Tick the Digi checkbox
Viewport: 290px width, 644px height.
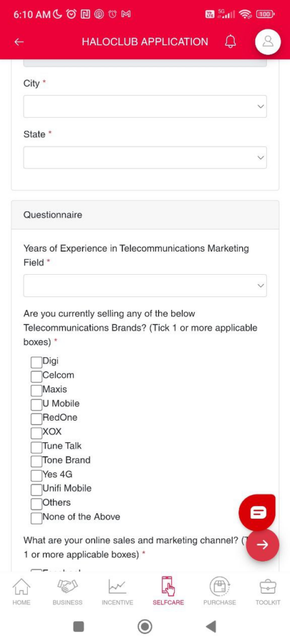36,362
